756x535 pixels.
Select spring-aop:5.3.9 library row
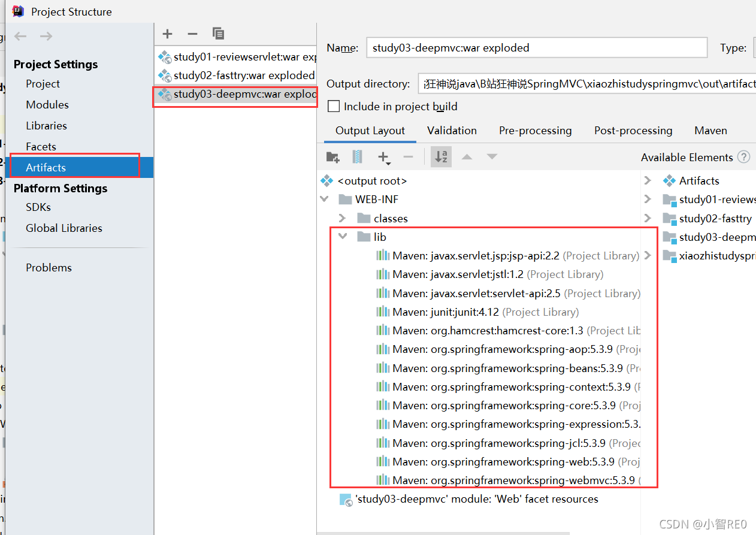click(x=508, y=349)
